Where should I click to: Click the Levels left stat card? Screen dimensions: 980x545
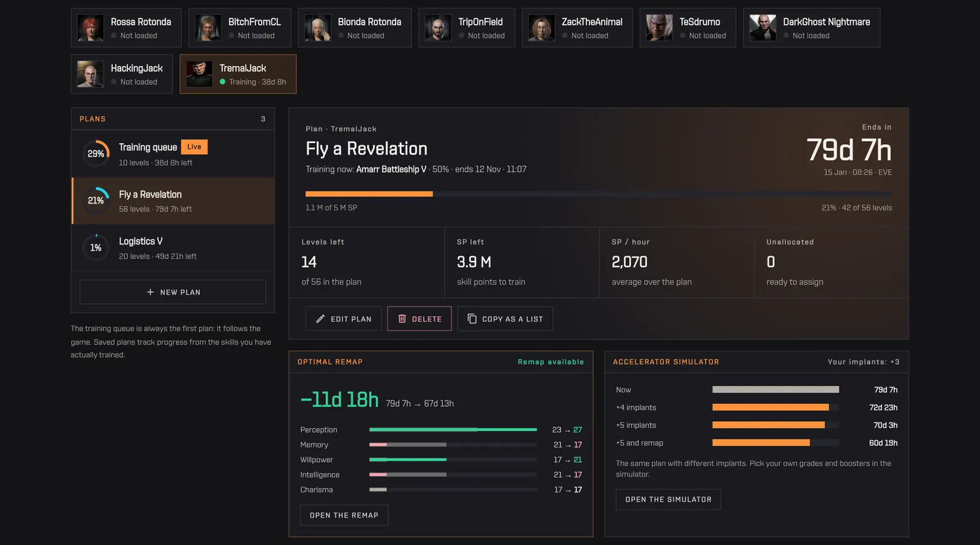367,263
